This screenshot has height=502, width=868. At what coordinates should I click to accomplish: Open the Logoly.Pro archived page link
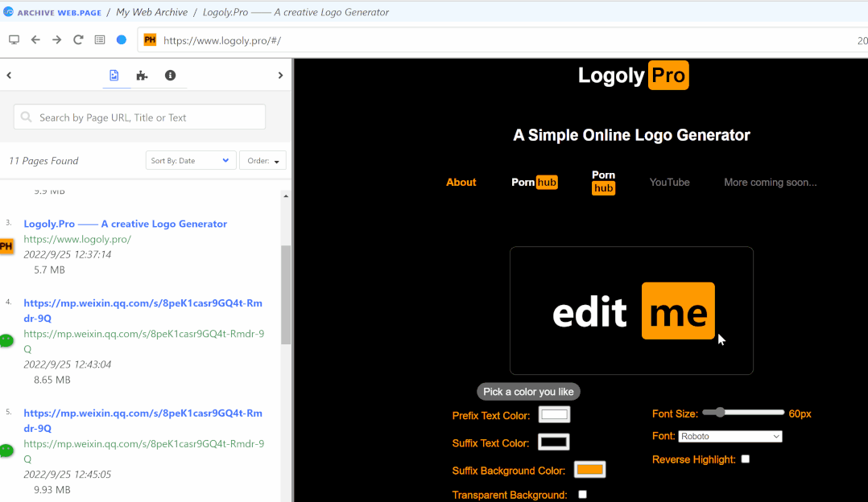tap(125, 224)
